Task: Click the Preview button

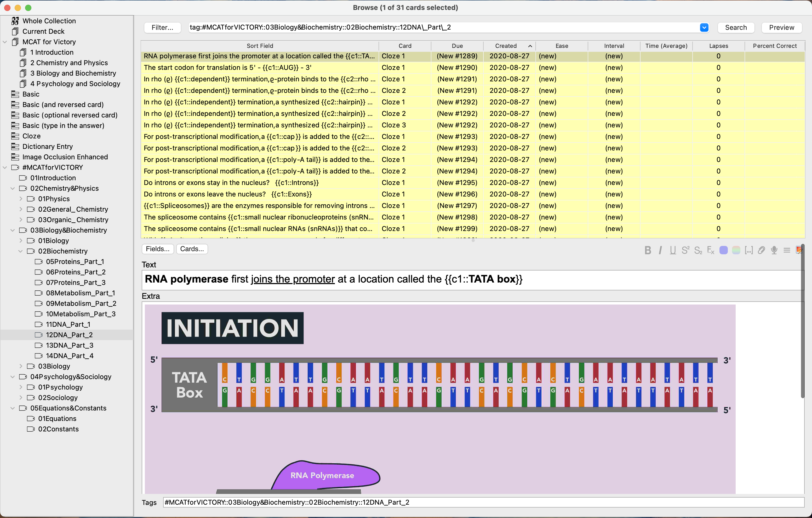Action: coord(781,27)
